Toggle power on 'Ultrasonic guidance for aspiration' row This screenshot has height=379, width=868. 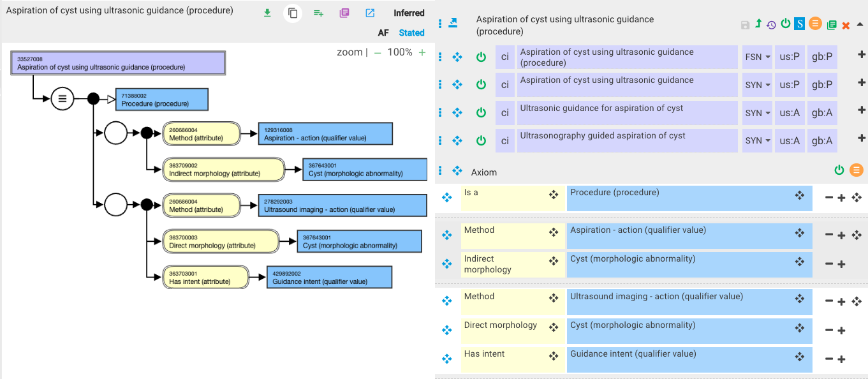[482, 112]
